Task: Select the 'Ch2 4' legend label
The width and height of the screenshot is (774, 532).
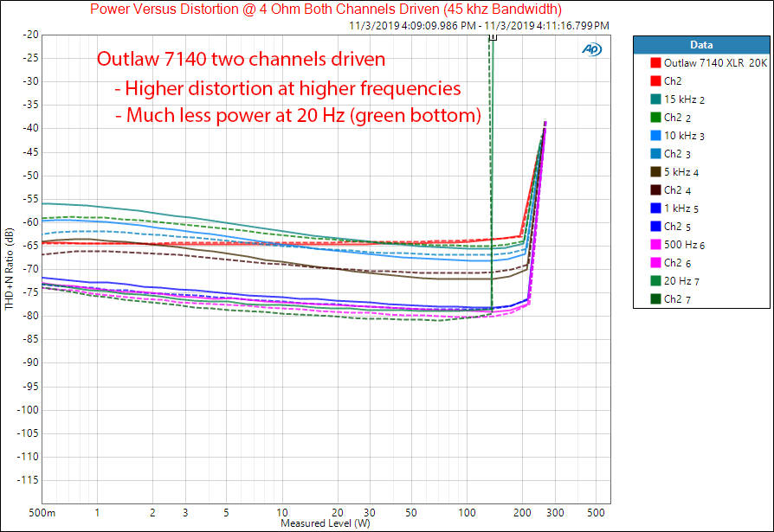Action: click(x=677, y=190)
